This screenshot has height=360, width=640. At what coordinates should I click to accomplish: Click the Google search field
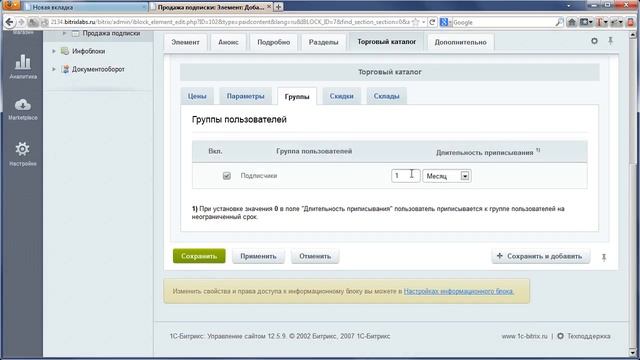click(x=503, y=22)
